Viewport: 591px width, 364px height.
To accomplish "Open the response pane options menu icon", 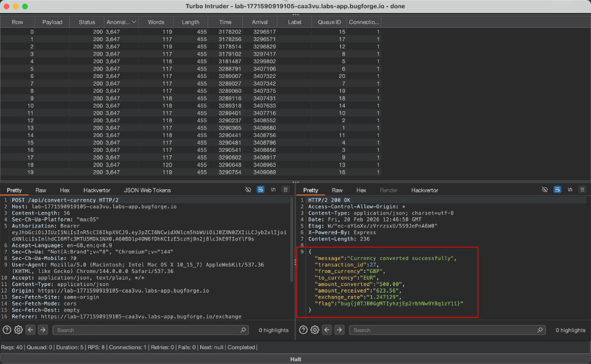I will (x=582, y=190).
